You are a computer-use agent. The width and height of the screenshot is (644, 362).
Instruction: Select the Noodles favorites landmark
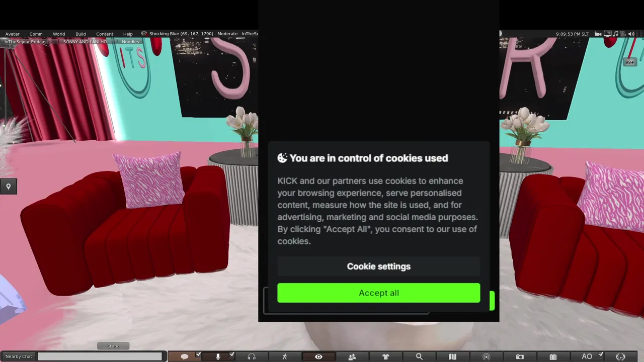point(130,42)
